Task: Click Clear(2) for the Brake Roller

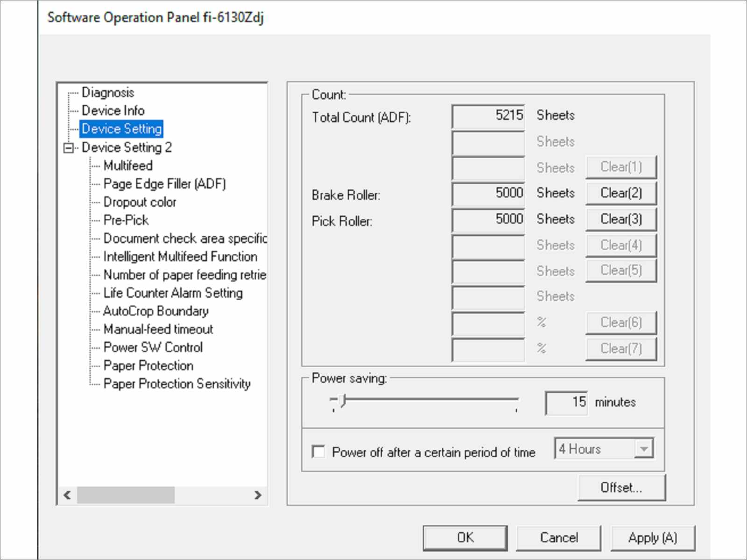Action: click(621, 193)
